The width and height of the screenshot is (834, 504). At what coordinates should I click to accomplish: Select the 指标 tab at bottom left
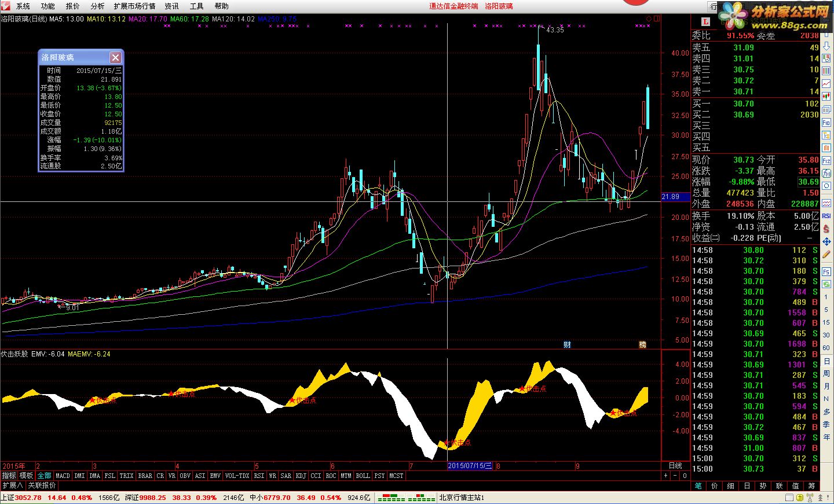pos(9,476)
